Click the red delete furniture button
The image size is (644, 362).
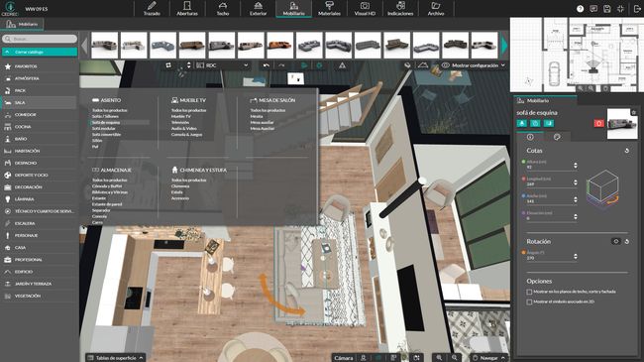[x=598, y=123]
